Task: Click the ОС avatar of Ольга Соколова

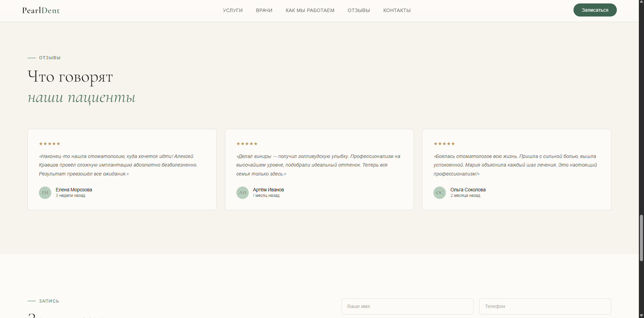Action: tap(440, 193)
